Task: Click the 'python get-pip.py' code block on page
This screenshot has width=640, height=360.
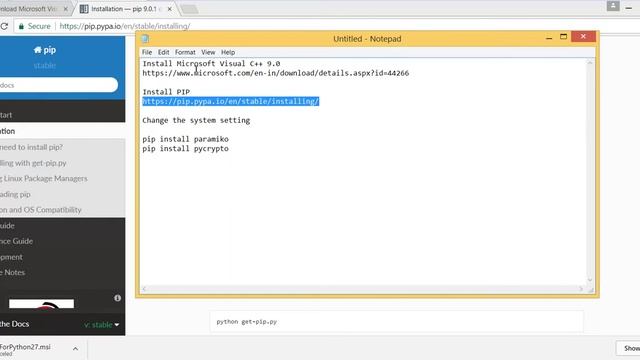Action: click(397, 322)
